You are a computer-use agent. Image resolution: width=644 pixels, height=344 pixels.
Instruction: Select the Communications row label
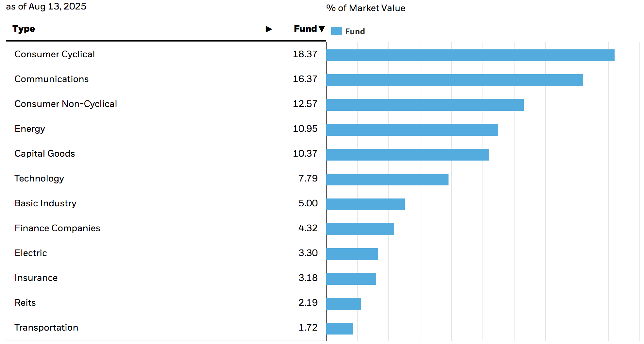click(52, 79)
